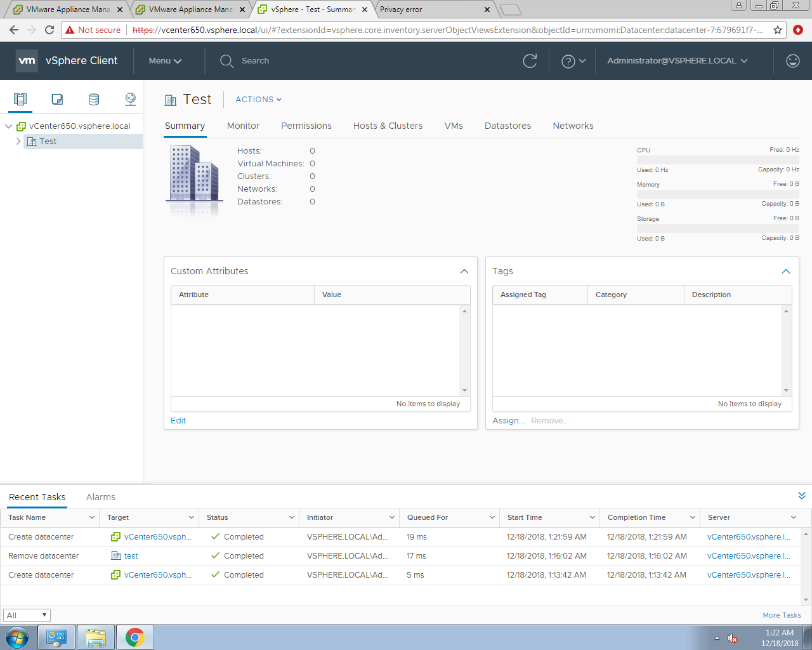Open Start Time column dropdown
Screen dimensions: 812x650
point(593,518)
